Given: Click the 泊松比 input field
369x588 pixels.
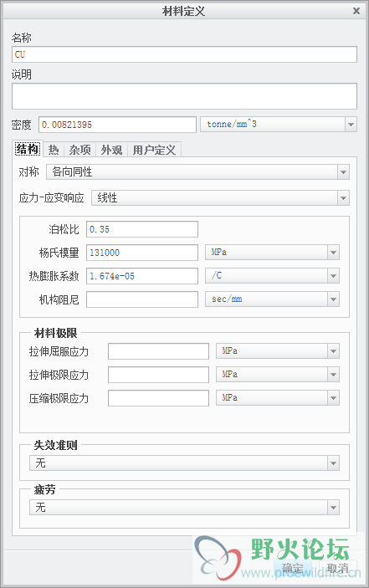Looking at the screenshot, I should 142,229.
